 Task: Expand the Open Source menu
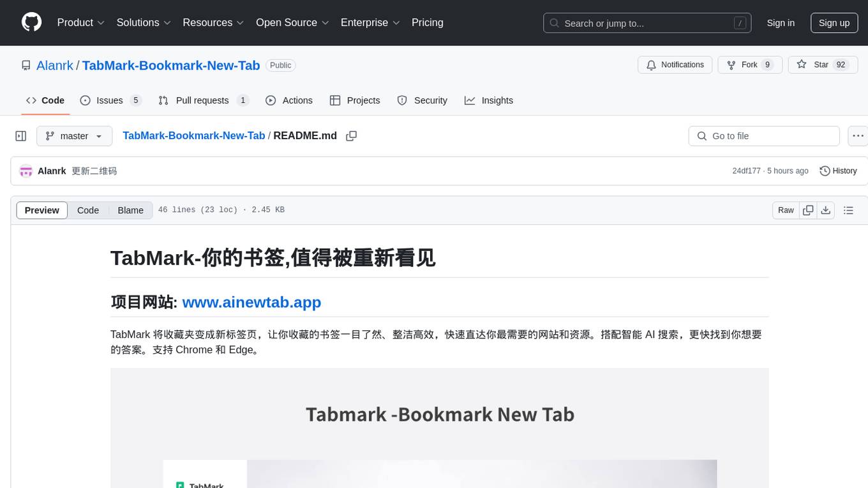[x=292, y=22]
